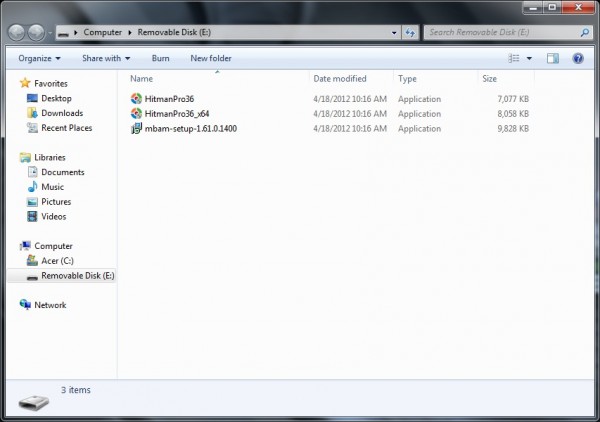Click the Music note icon
This screenshot has width=600, height=422.
[32, 187]
